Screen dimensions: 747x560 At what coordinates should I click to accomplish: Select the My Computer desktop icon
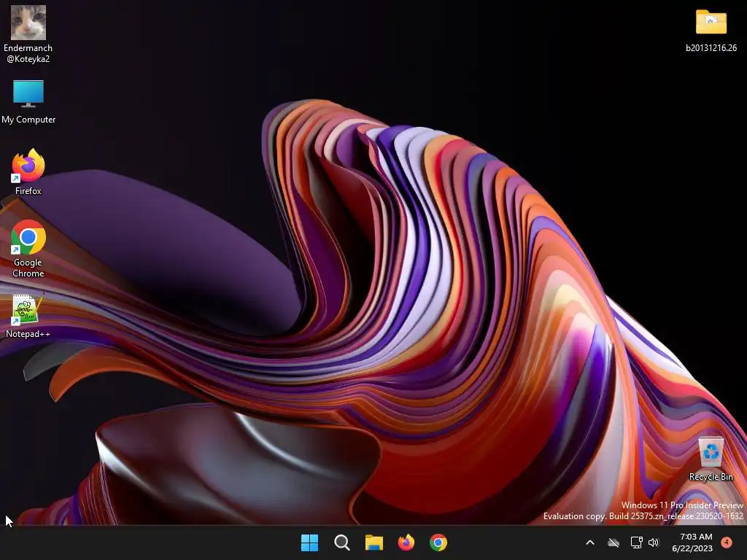pos(28,102)
